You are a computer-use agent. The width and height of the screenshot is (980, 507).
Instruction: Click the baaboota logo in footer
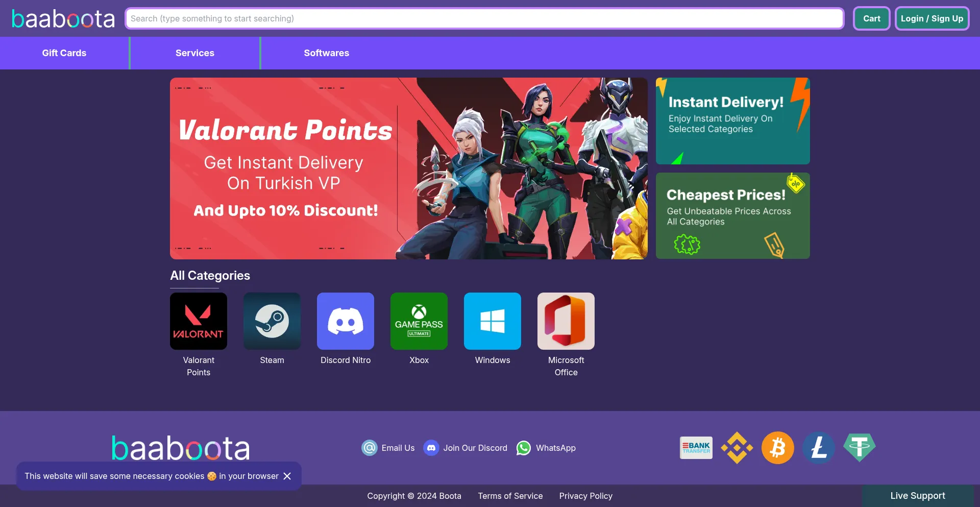point(181,448)
